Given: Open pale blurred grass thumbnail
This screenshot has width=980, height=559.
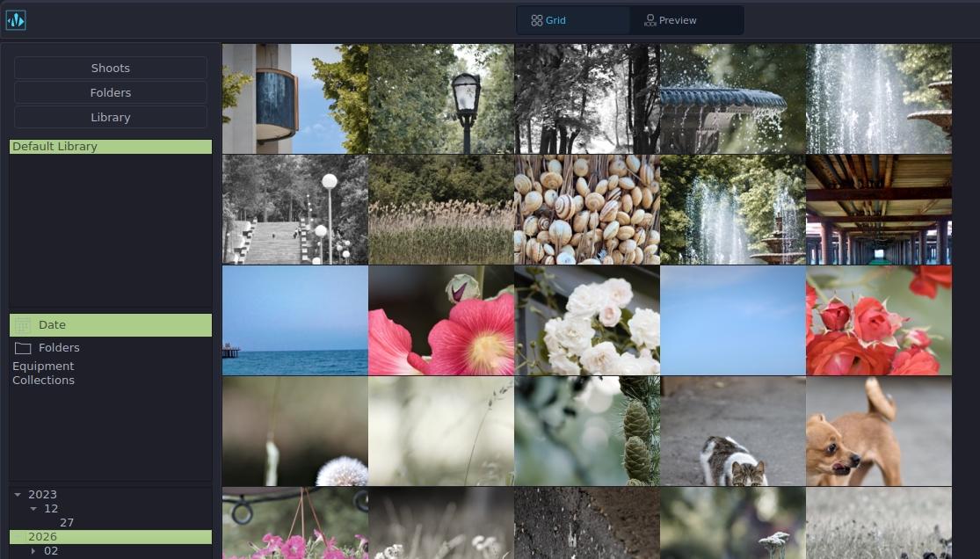Looking at the screenshot, I should point(441,432).
